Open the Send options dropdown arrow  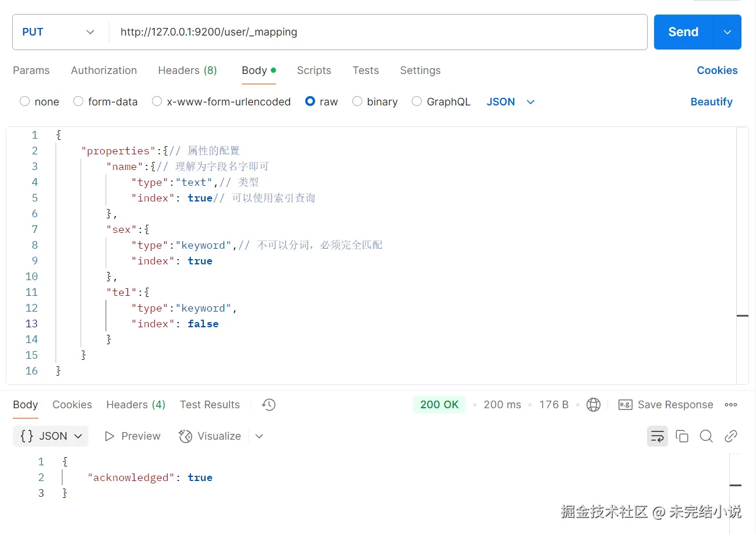pos(727,32)
